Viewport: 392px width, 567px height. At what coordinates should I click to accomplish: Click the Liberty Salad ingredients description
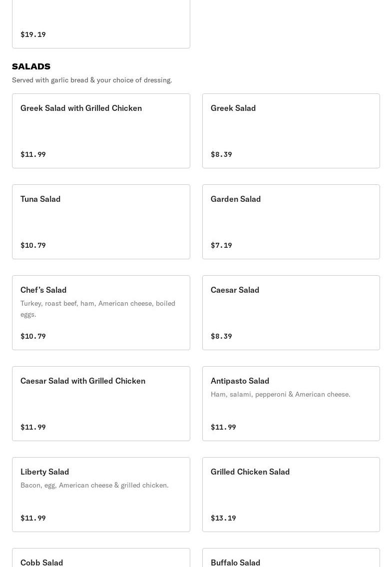[x=94, y=485]
